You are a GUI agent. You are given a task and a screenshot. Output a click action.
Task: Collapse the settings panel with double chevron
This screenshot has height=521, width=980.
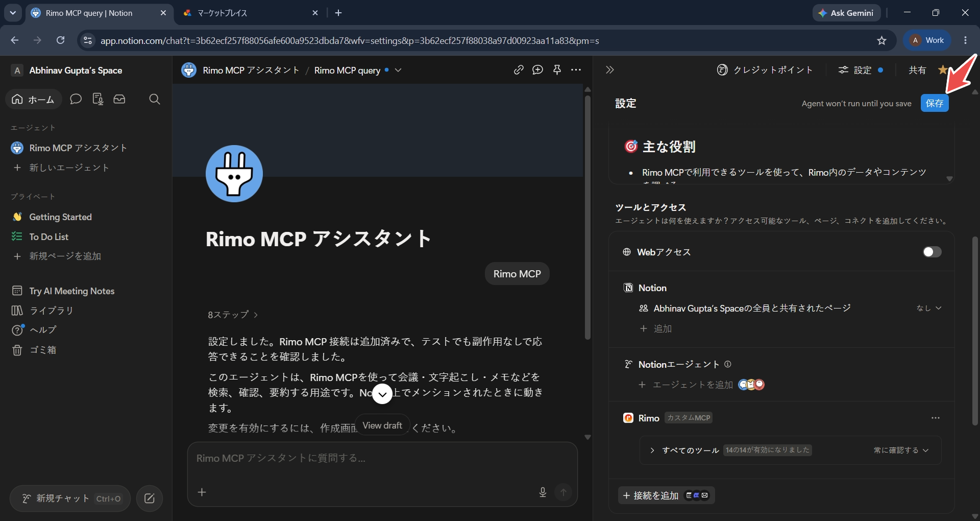pos(609,70)
